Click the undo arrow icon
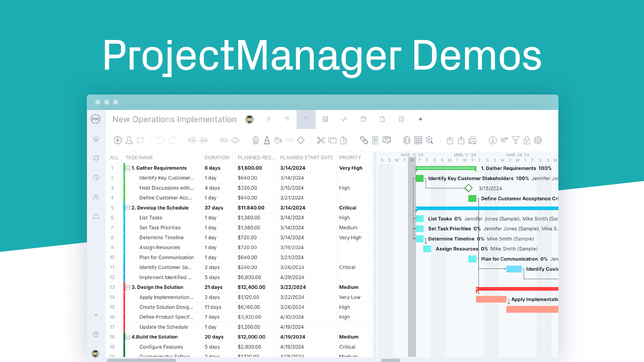This screenshot has height=362, width=644. tap(160, 140)
